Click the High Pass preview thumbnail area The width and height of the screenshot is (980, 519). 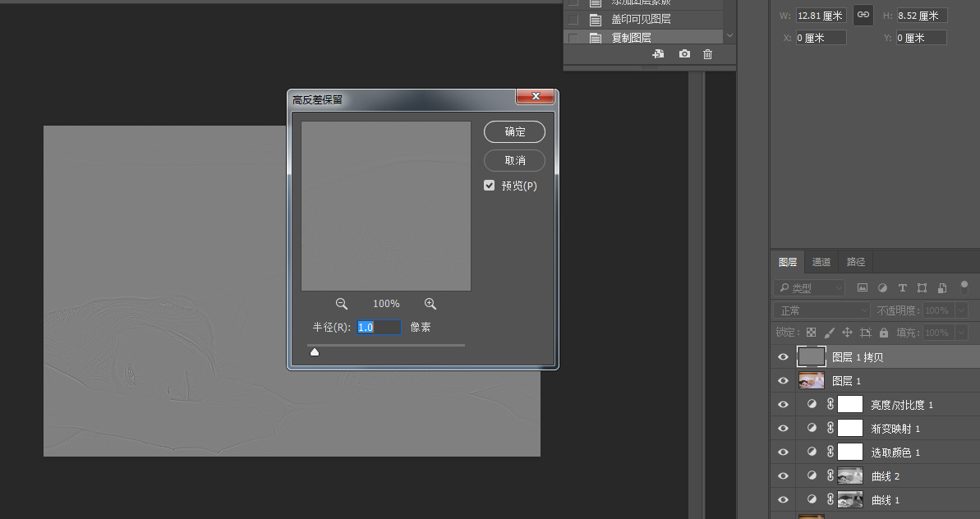tap(385, 206)
